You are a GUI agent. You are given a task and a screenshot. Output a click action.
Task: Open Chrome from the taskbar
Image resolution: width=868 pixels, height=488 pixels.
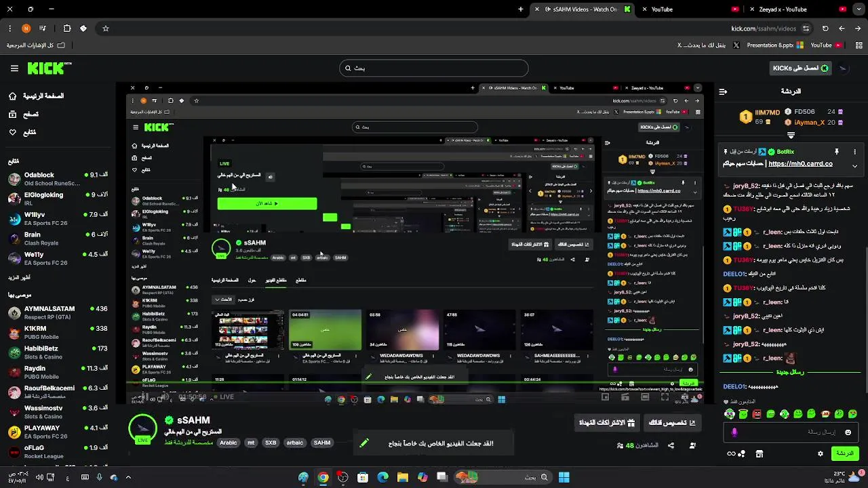[x=323, y=477]
